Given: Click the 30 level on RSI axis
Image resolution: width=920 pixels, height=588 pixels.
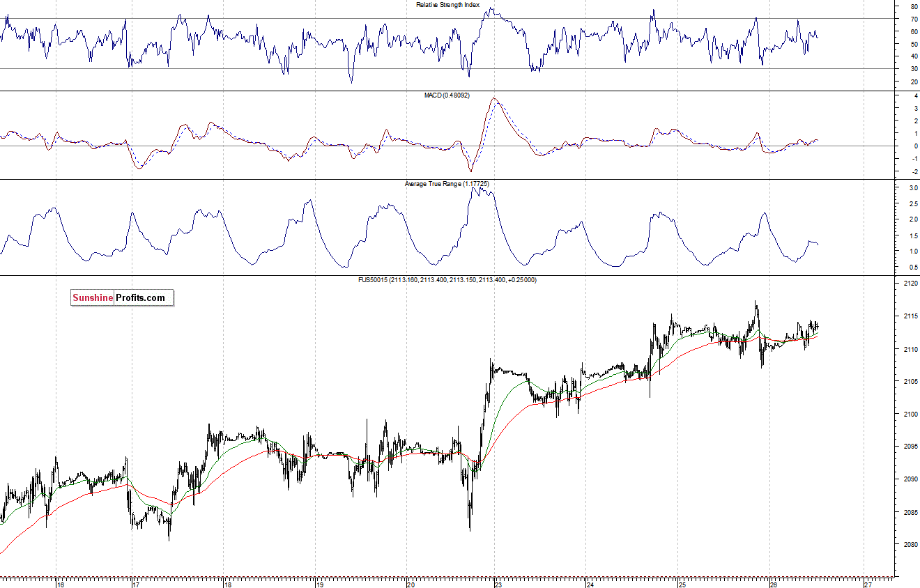Looking at the screenshot, I should [x=914, y=69].
